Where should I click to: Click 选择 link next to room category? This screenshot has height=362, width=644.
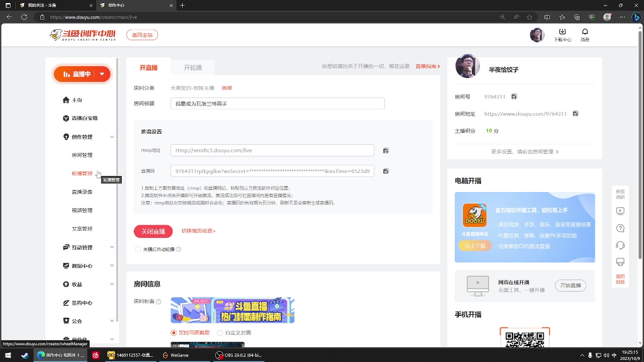227,88
